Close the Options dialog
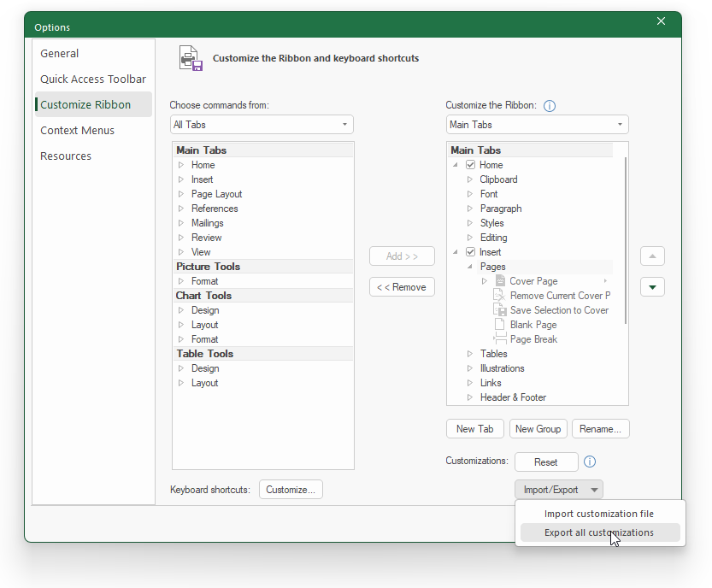The width and height of the screenshot is (712, 588). click(662, 21)
